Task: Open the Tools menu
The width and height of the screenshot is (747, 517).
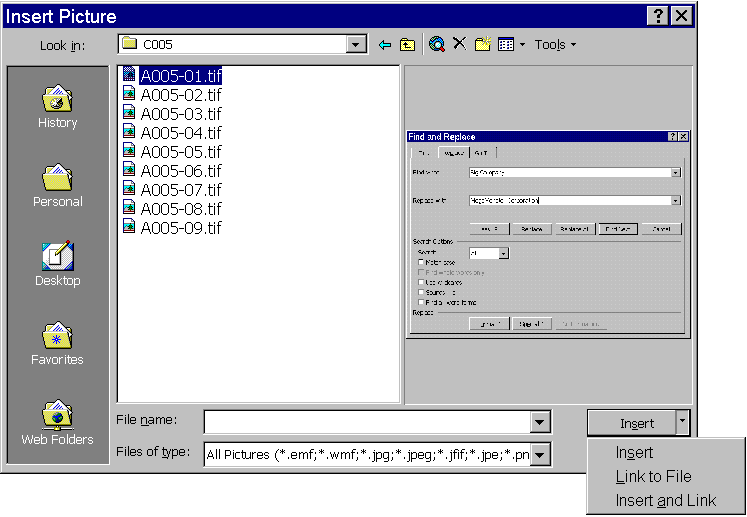Action: pyautogui.click(x=555, y=45)
